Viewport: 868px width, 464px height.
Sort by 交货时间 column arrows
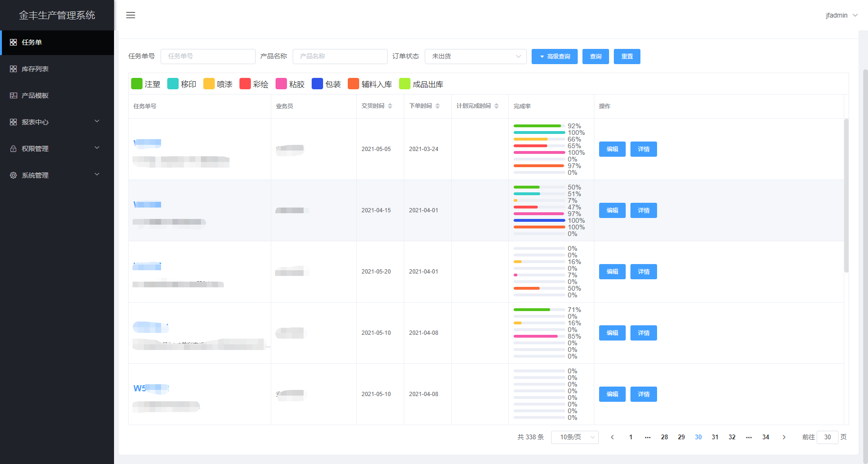(x=390, y=106)
